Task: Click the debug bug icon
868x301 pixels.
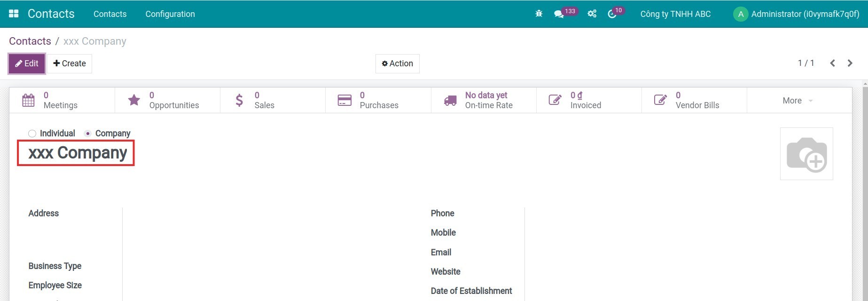Action: tap(539, 14)
